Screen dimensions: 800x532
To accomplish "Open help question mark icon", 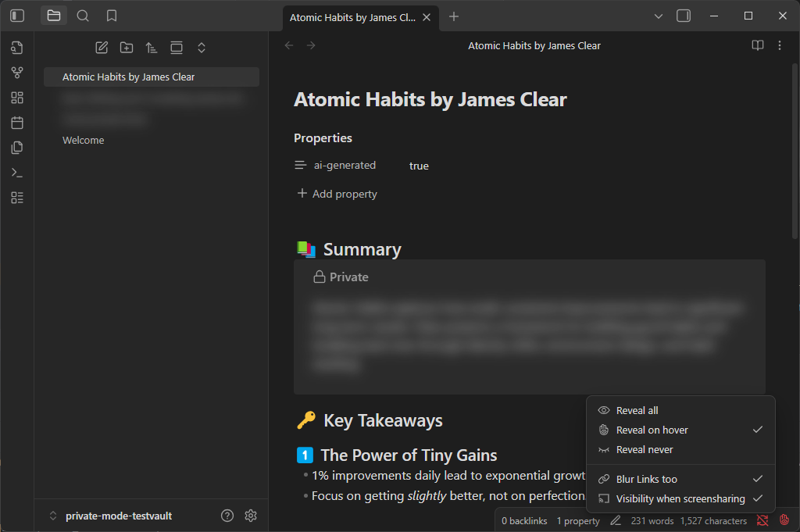I will click(227, 516).
